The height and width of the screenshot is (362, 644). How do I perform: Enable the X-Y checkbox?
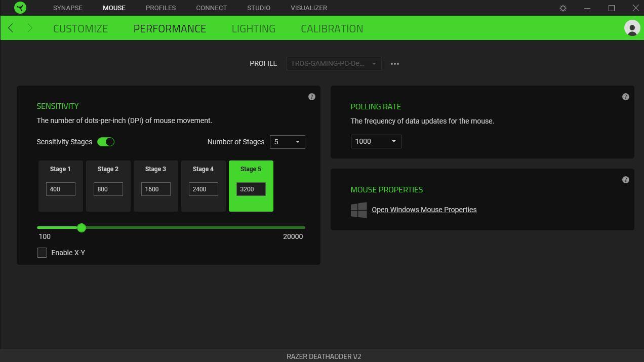42,253
